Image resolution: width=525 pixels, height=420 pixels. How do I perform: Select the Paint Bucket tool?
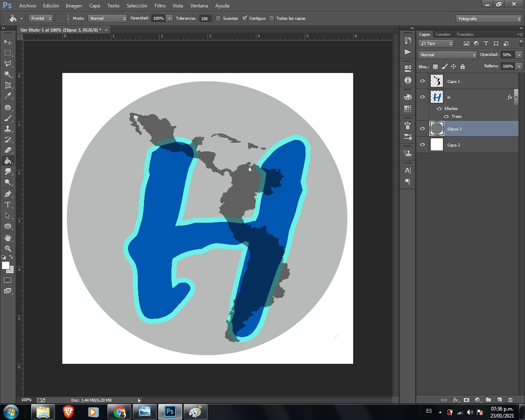(x=8, y=161)
